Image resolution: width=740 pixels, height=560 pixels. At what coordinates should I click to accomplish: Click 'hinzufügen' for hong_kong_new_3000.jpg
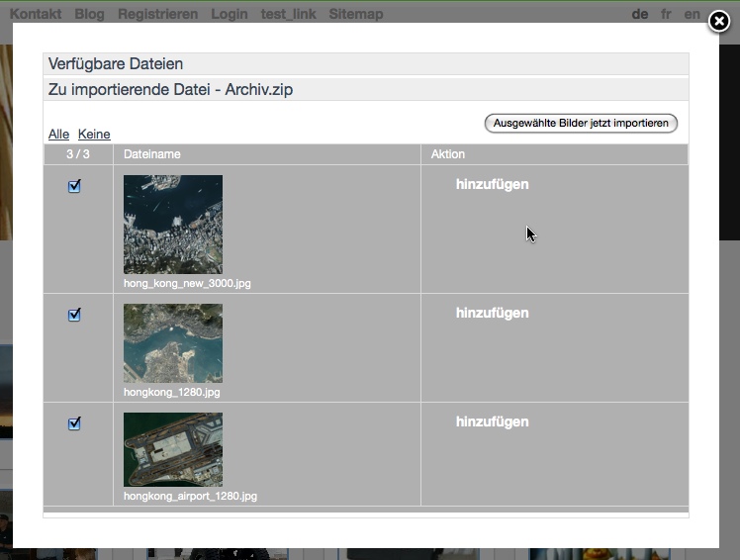pos(492,184)
